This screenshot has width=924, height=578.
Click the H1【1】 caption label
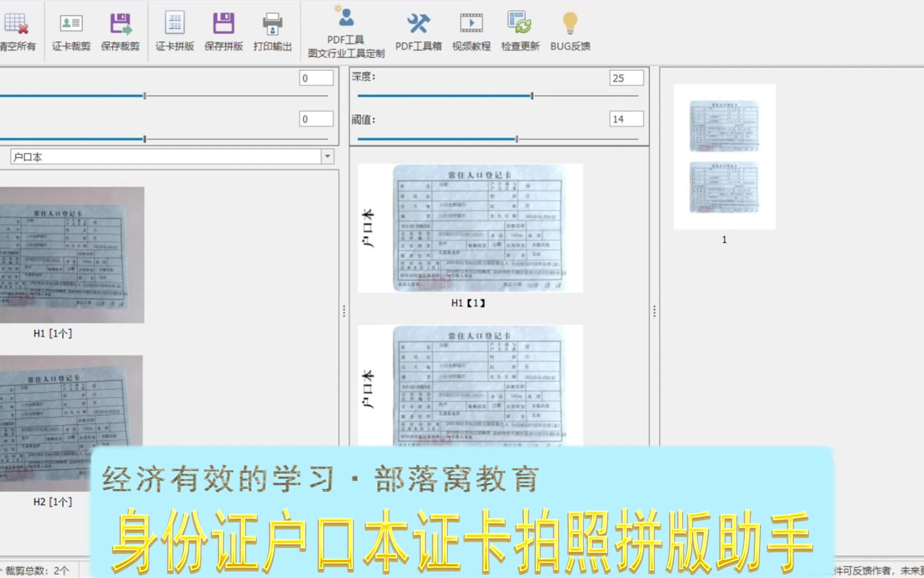(468, 303)
